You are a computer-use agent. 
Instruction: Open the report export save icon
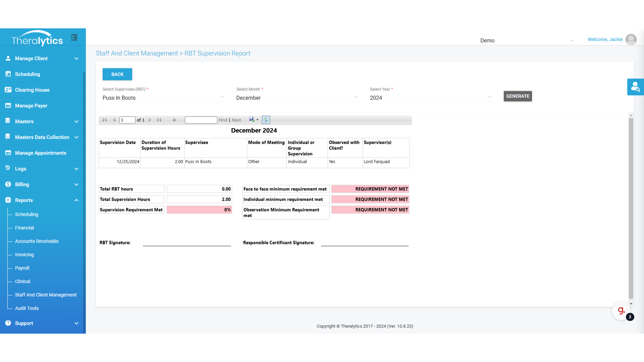tap(252, 120)
